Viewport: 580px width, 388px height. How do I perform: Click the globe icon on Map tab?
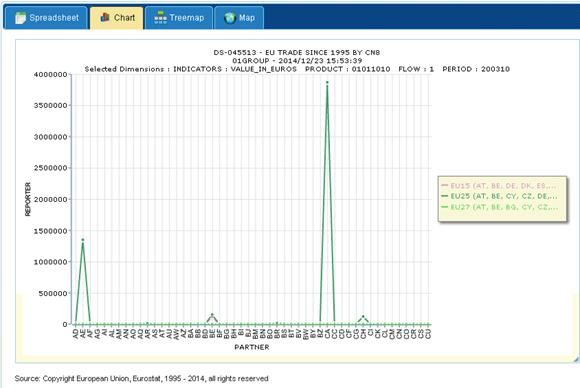pos(230,18)
